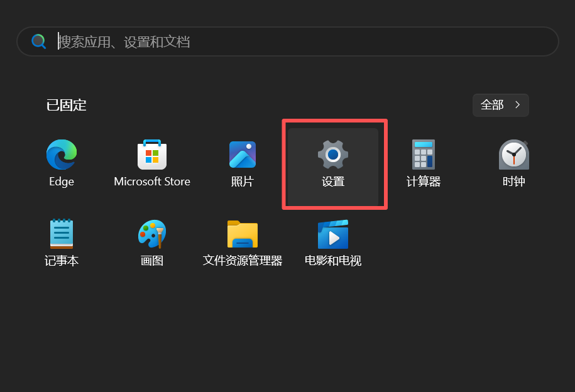Launch the 记事本 notepad icon
The height and width of the screenshot is (392, 575).
[x=62, y=234]
